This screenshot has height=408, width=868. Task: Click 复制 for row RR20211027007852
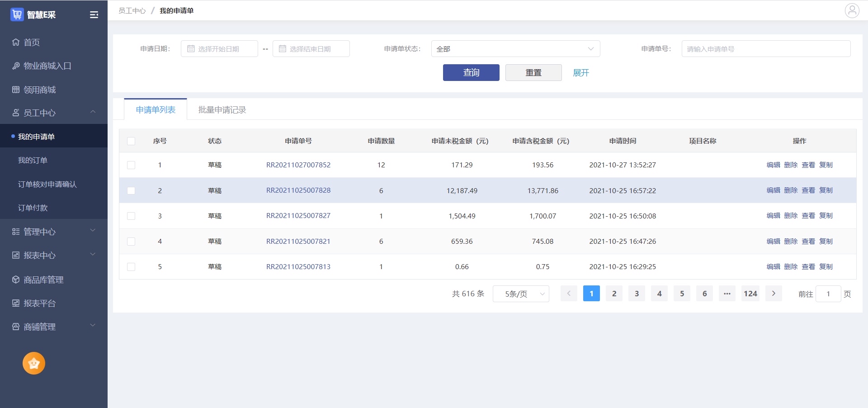tap(826, 165)
